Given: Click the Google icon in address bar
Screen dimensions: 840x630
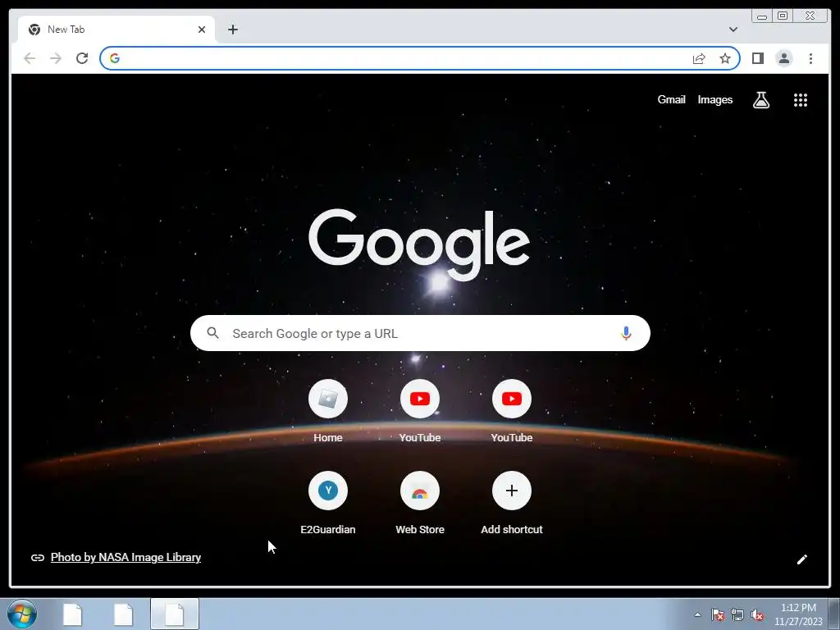Looking at the screenshot, I should (115, 58).
